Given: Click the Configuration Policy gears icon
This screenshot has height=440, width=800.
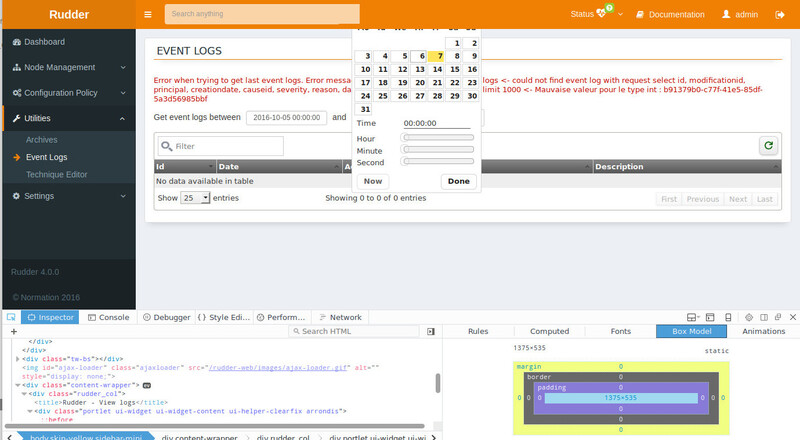Looking at the screenshot, I should point(17,93).
